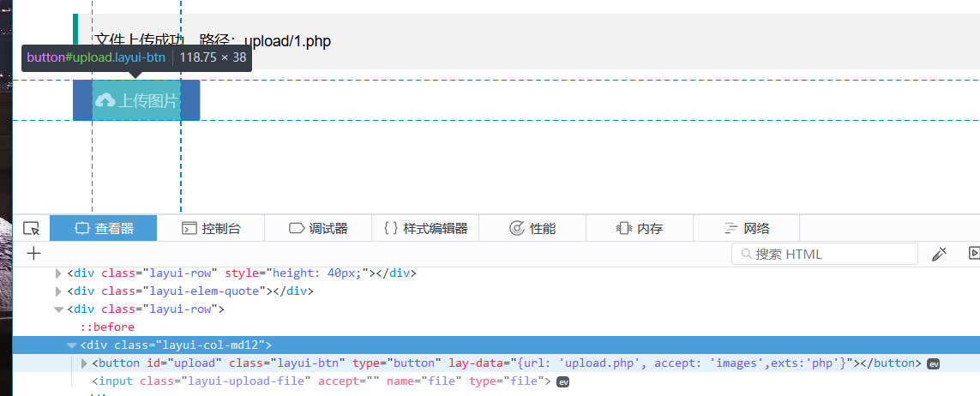Select the layui-upload-file input row

coord(496,381)
